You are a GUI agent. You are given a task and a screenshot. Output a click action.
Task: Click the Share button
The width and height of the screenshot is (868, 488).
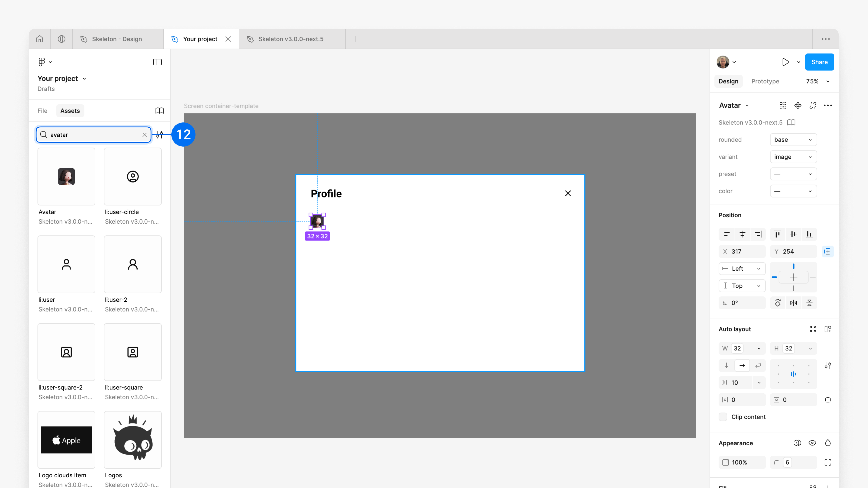819,62
